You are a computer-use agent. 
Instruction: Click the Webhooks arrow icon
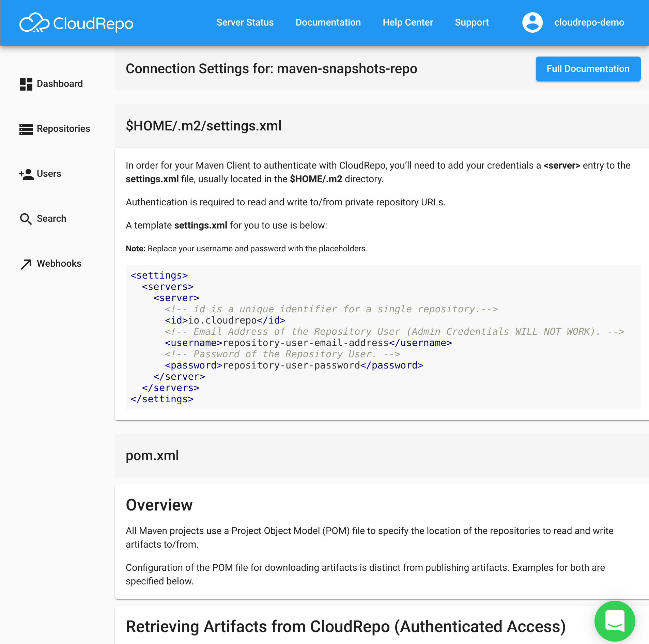(x=26, y=264)
